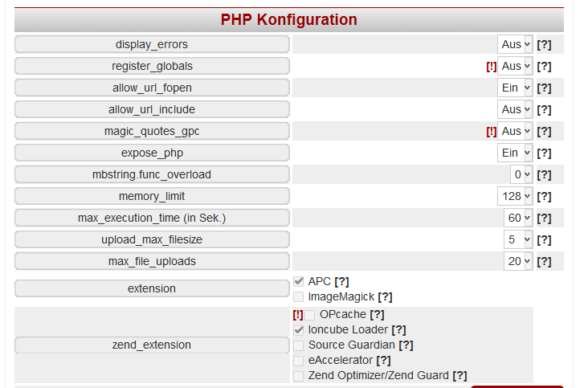Screen dimensions: 588x388
Task: Open help [?] for expose_php
Action: (x=544, y=153)
